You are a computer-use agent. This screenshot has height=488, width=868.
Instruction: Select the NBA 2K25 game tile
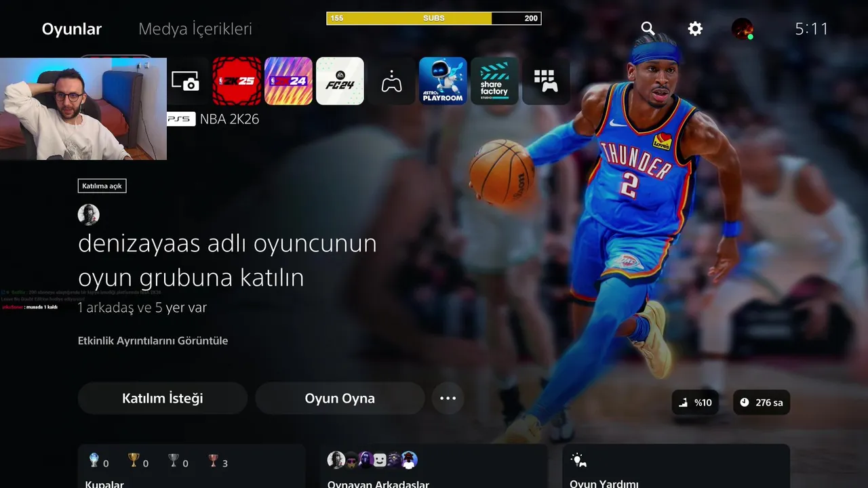[x=237, y=81]
